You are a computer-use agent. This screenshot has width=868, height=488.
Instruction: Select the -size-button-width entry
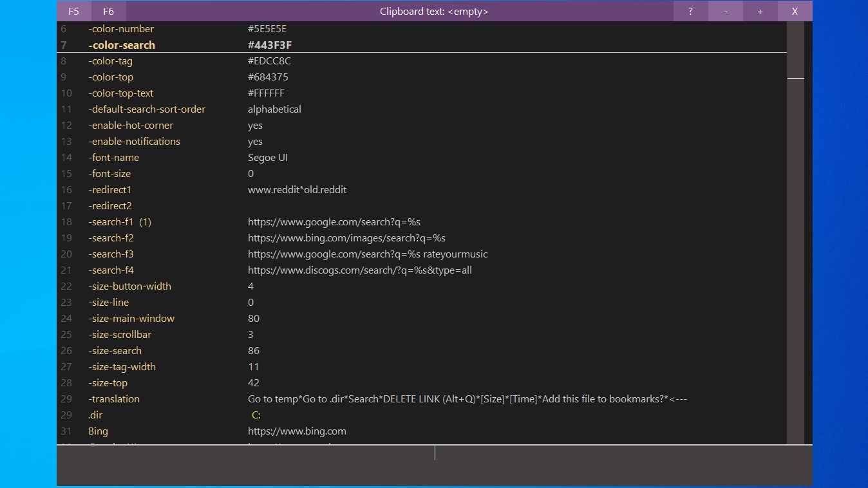click(x=129, y=286)
